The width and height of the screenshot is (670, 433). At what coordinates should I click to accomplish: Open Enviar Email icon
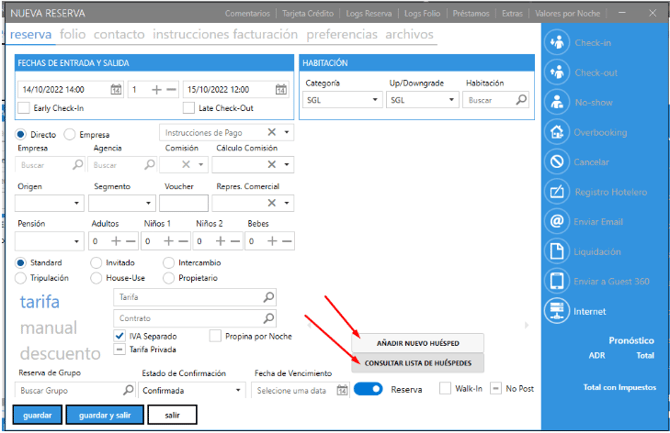[557, 221]
